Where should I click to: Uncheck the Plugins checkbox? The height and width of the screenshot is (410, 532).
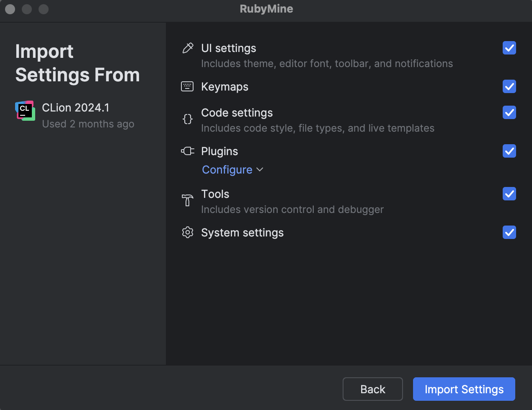pos(509,151)
